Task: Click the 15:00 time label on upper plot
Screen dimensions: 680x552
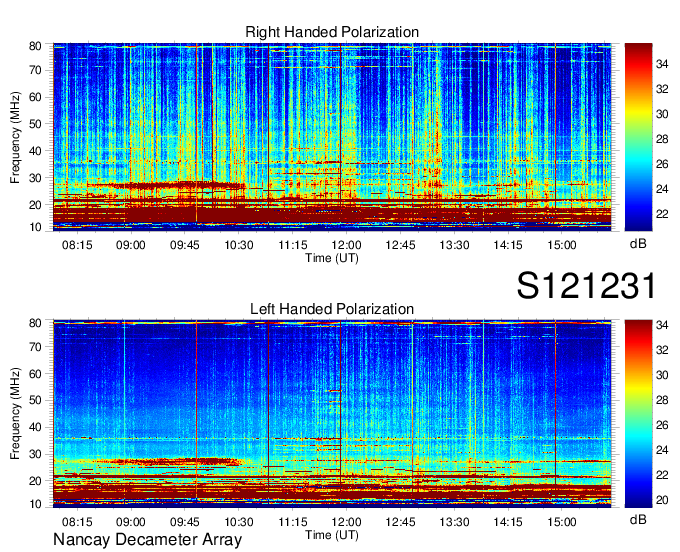Action: click(x=562, y=245)
